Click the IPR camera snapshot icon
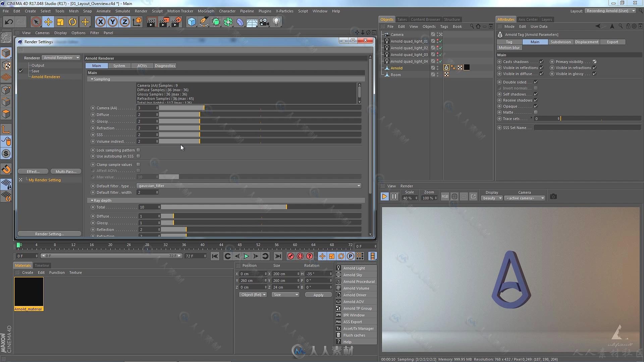Screen dimensions: 644x362 click(x=553, y=197)
